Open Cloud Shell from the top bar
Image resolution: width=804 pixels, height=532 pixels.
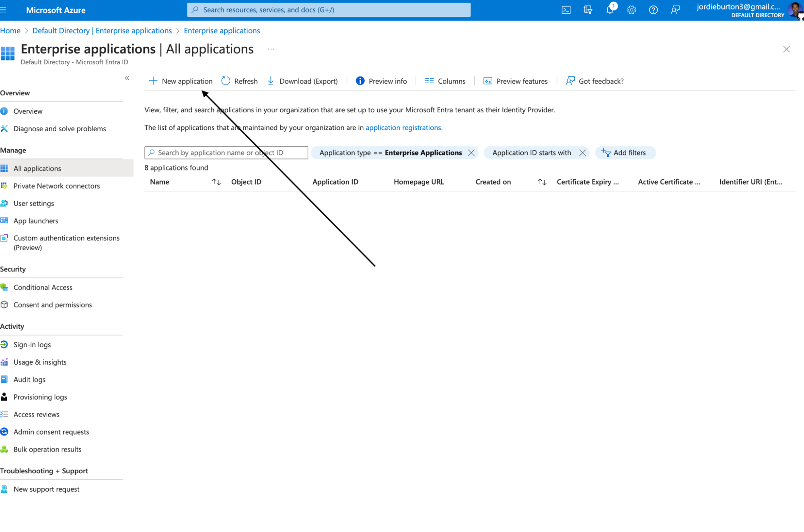(x=566, y=10)
